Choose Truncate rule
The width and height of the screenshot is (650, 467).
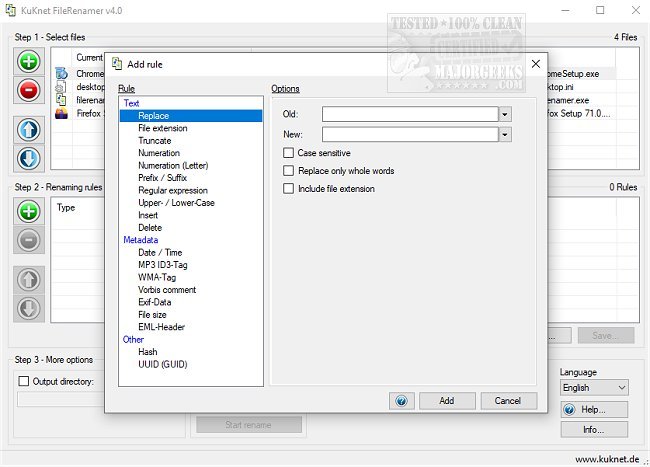[x=155, y=140]
